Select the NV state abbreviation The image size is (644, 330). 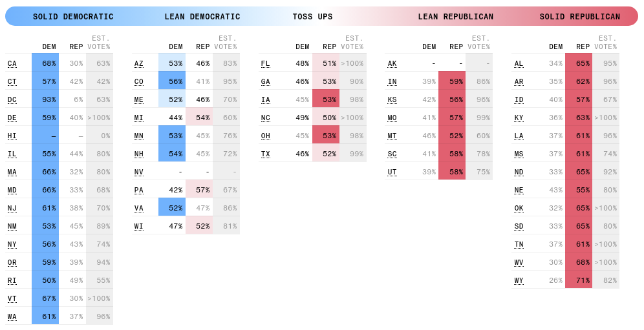[x=139, y=172]
